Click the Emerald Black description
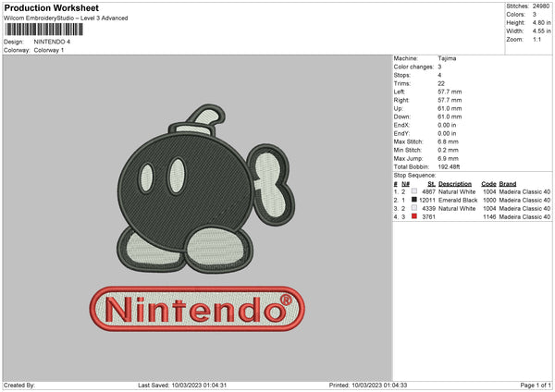 coord(458,201)
